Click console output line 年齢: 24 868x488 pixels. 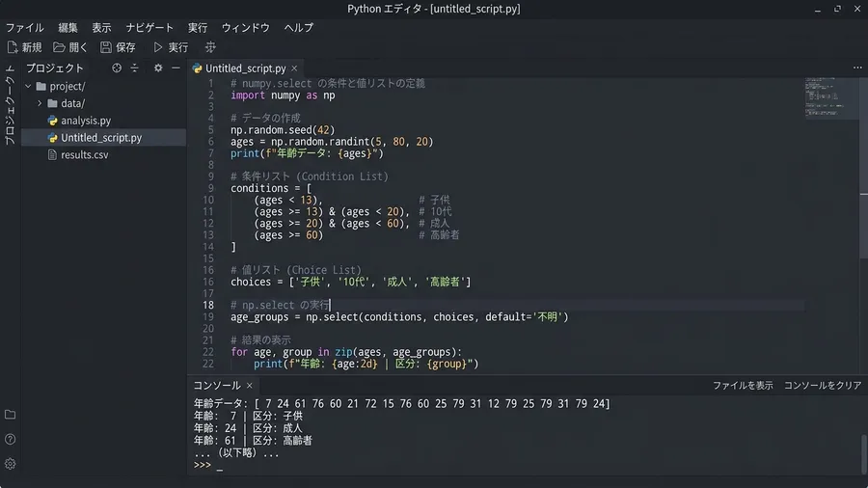pyautogui.click(x=248, y=428)
